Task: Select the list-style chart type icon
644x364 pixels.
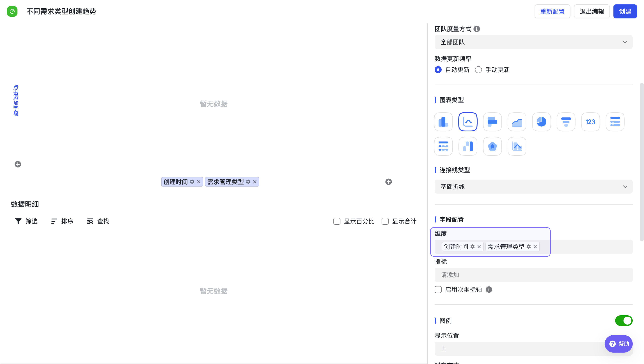Action: pyautogui.click(x=615, y=122)
